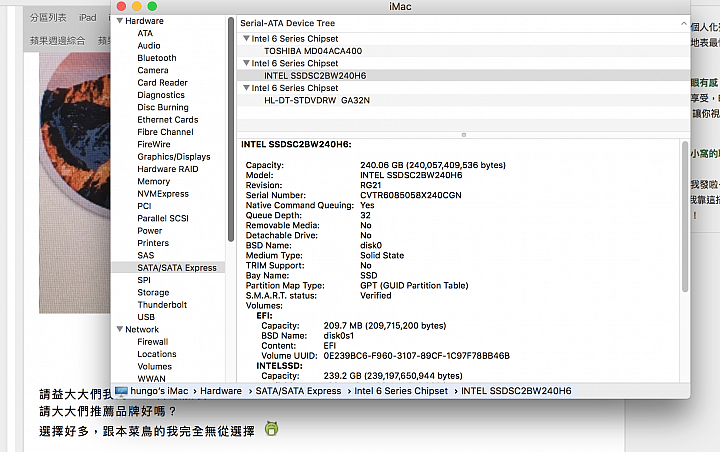This screenshot has width=720, height=452.
Task: Click the iMac computer icon in path bar
Action: pos(121,391)
